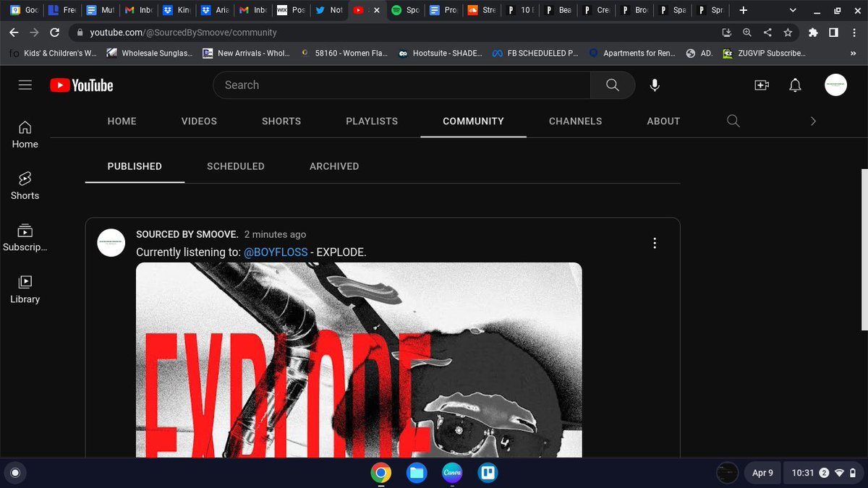Image resolution: width=868 pixels, height=488 pixels.
Task: Open the Chrome three-dot menu
Action: 854,33
